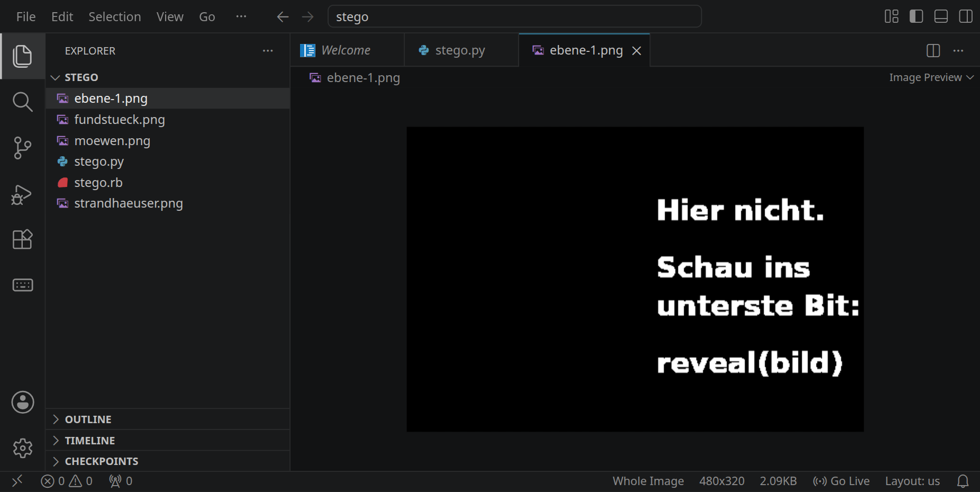This screenshot has width=980, height=492.
Task: Open the hidden menus ellipsis in menu bar
Action: tap(241, 16)
